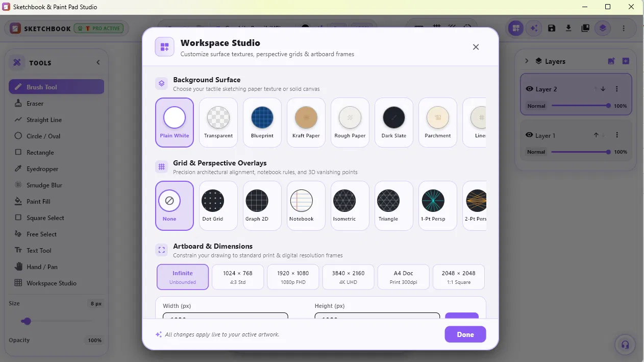Pick the Circle / Oval tool
Viewport: 644px width, 362px height.
point(56,136)
